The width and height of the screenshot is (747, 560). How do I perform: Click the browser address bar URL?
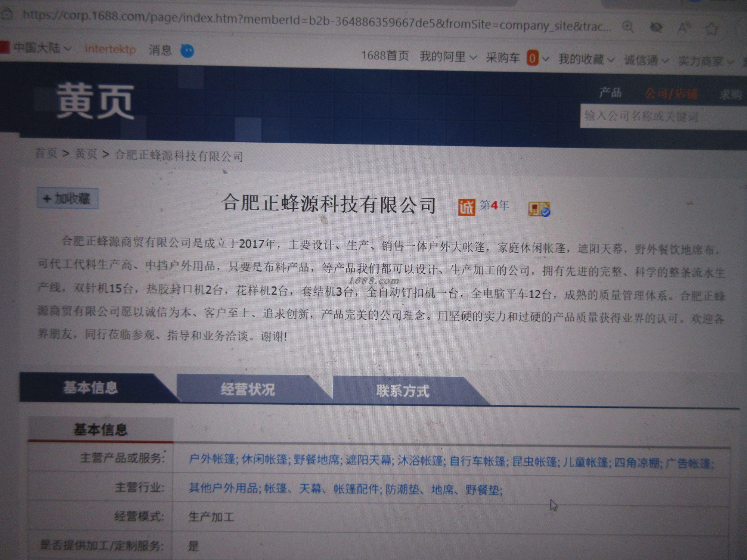click(x=317, y=21)
